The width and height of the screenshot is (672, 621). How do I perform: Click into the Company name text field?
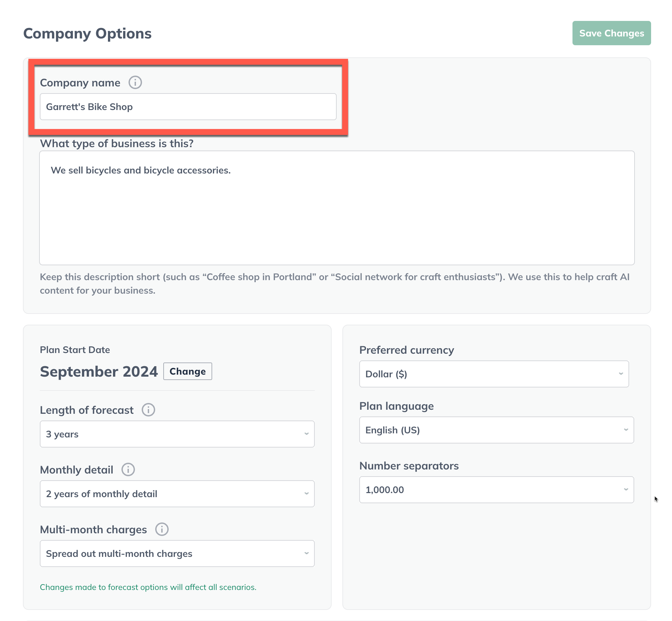188,107
